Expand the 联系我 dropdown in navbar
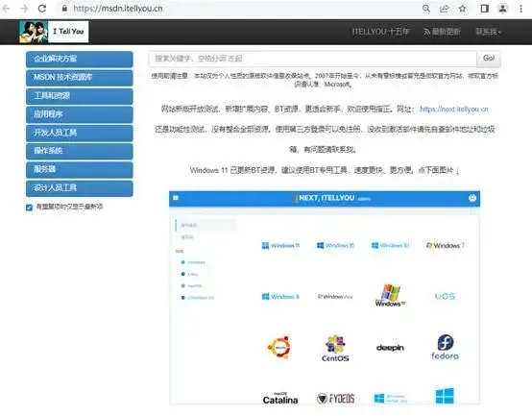Viewport: 532px width, 416px height. (x=488, y=32)
